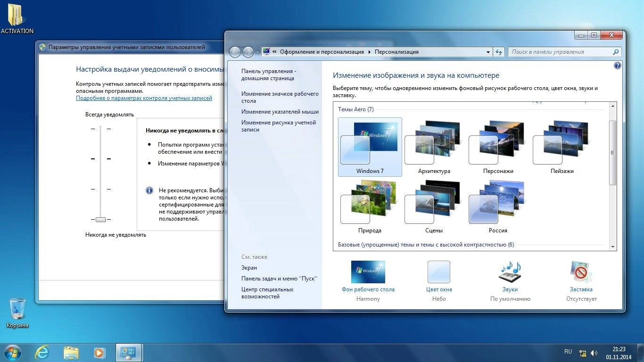Open Windows Explorer from taskbar
The width and height of the screenshot is (644, 362).
[71, 353]
